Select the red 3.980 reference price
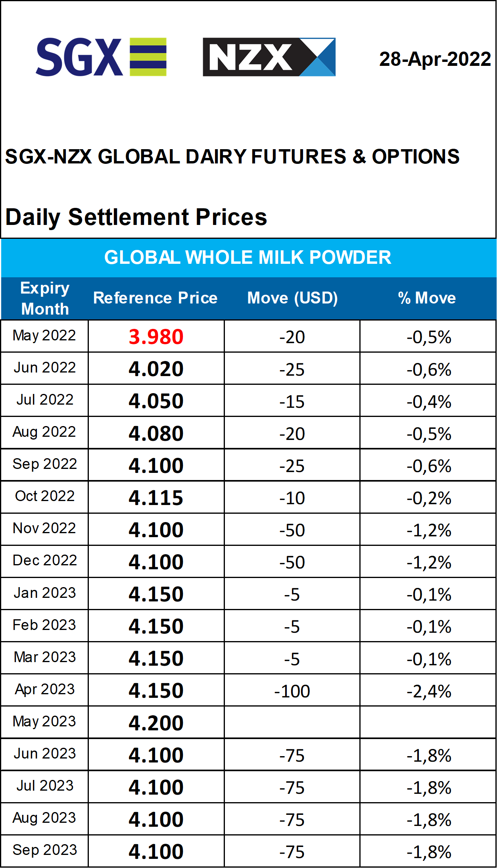 tap(156, 337)
